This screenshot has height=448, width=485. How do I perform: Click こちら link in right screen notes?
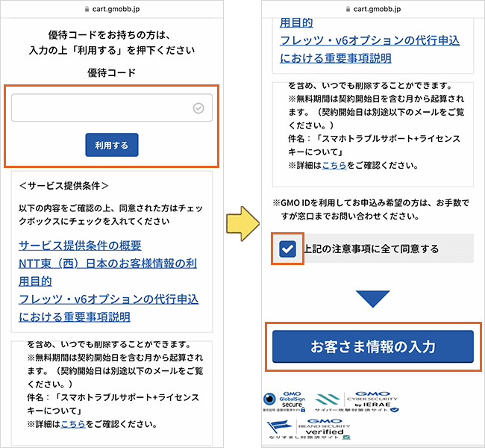pos(334,165)
